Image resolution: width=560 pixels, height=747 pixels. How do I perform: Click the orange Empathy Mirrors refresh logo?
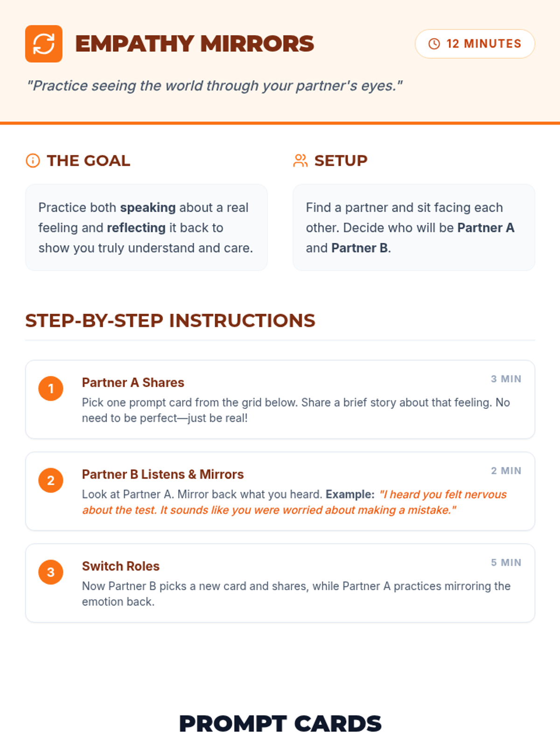coord(44,44)
